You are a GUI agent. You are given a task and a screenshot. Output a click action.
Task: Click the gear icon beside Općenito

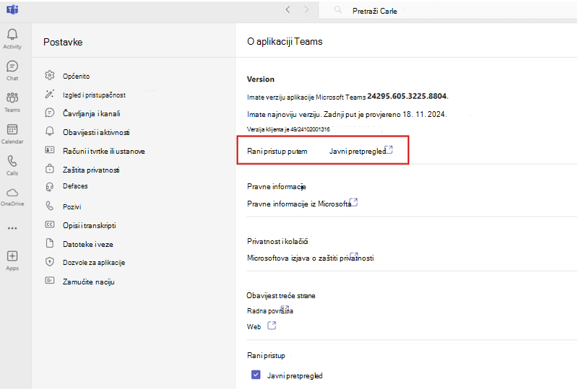50,76
